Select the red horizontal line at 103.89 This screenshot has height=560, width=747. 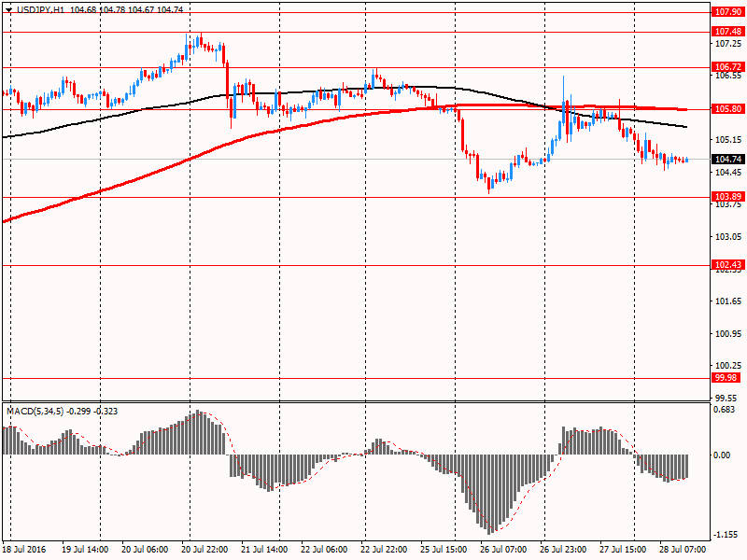[x=357, y=197]
